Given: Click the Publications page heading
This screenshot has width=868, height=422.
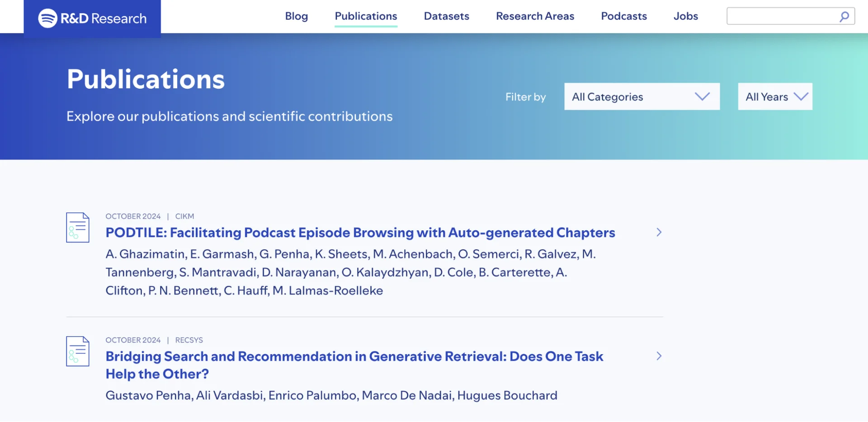Looking at the screenshot, I should tap(146, 79).
